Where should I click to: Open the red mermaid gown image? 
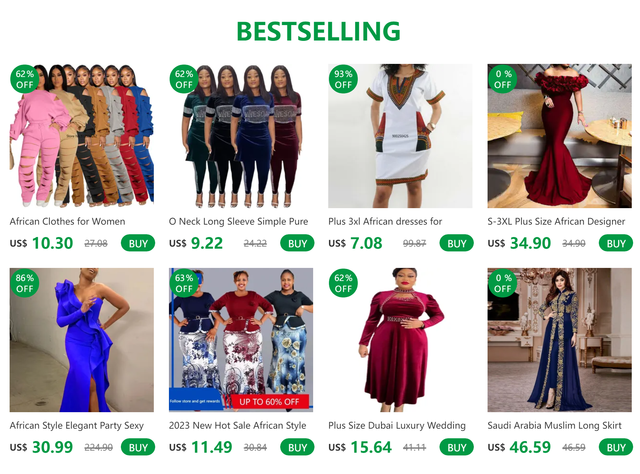point(560,136)
